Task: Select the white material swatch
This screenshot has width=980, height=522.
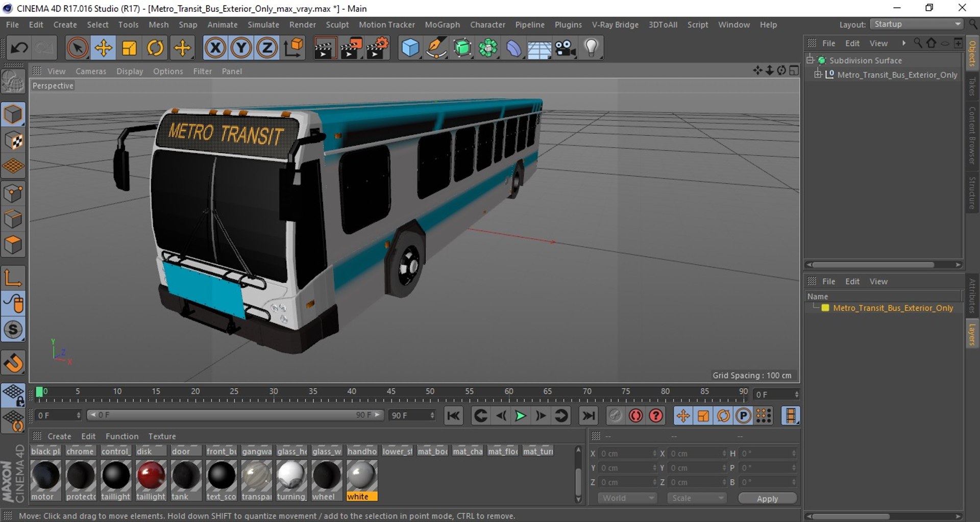Action: pyautogui.click(x=362, y=476)
